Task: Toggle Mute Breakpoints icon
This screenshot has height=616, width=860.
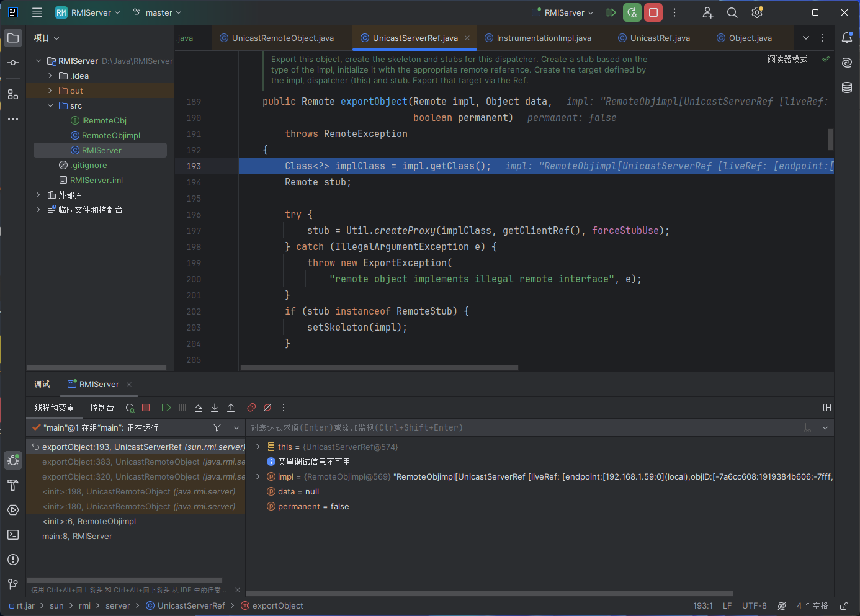Action: pyautogui.click(x=267, y=408)
